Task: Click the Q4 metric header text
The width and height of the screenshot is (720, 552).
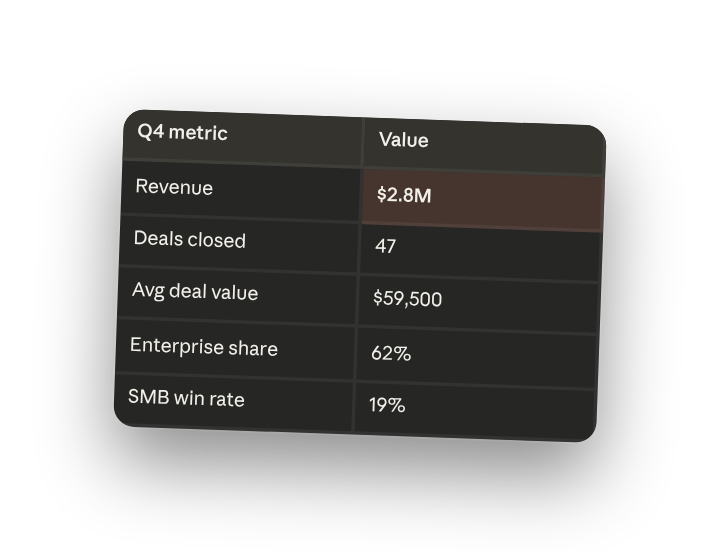Action: click(x=182, y=133)
